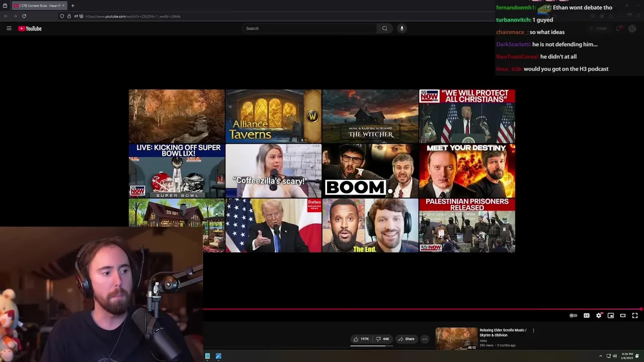
Task: Reload the YouTube page
Action: coord(24,16)
